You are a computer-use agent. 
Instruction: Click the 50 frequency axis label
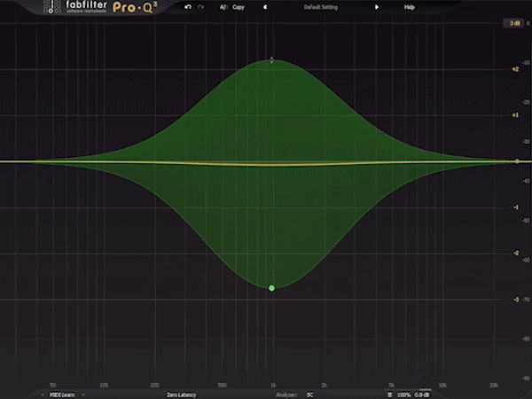52,385
